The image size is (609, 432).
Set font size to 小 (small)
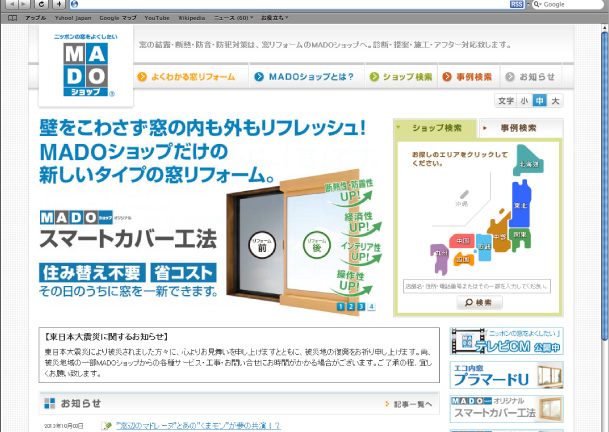click(x=524, y=101)
